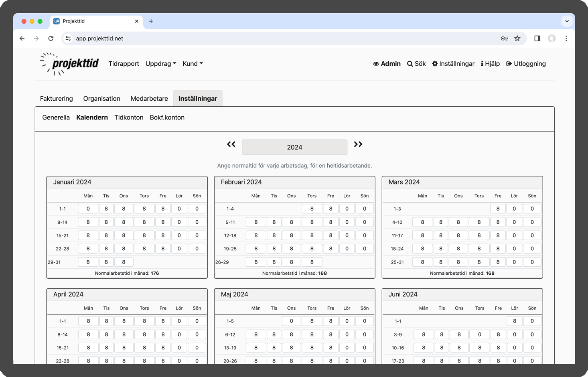Open the Sök search link
This screenshot has width=588, height=377.
click(x=416, y=64)
